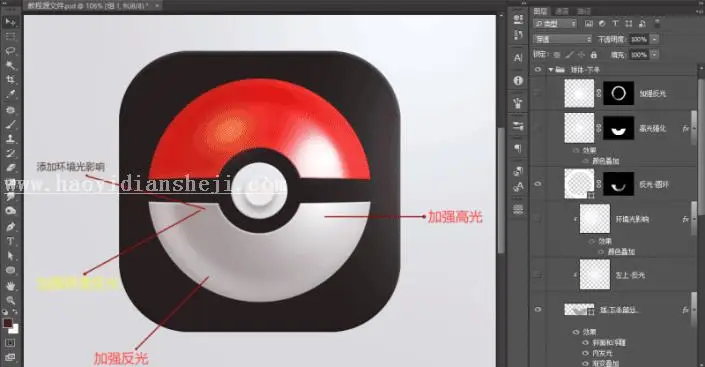
Task: Select the Move tool
Action: [10, 22]
